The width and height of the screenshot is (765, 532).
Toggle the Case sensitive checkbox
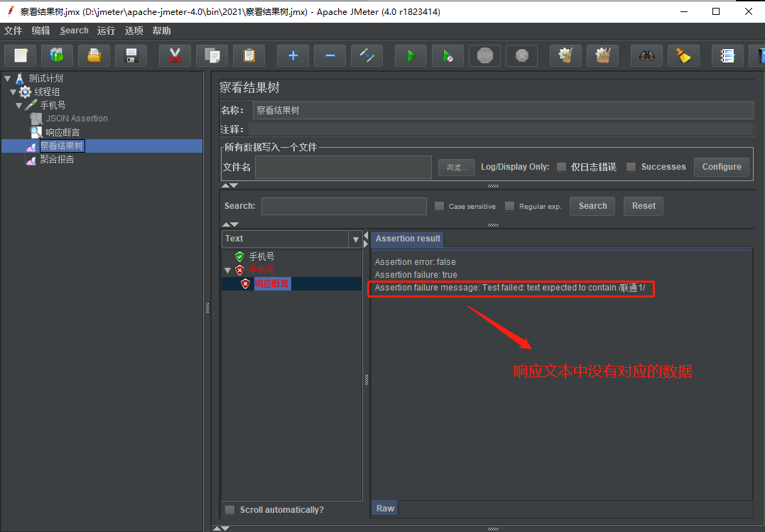point(439,206)
